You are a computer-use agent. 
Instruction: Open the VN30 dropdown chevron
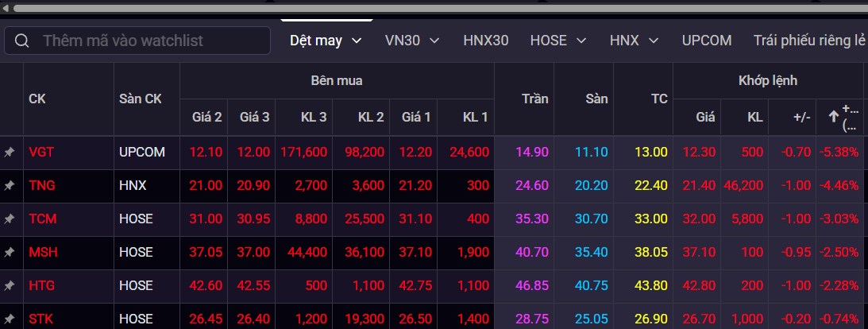[x=434, y=41]
